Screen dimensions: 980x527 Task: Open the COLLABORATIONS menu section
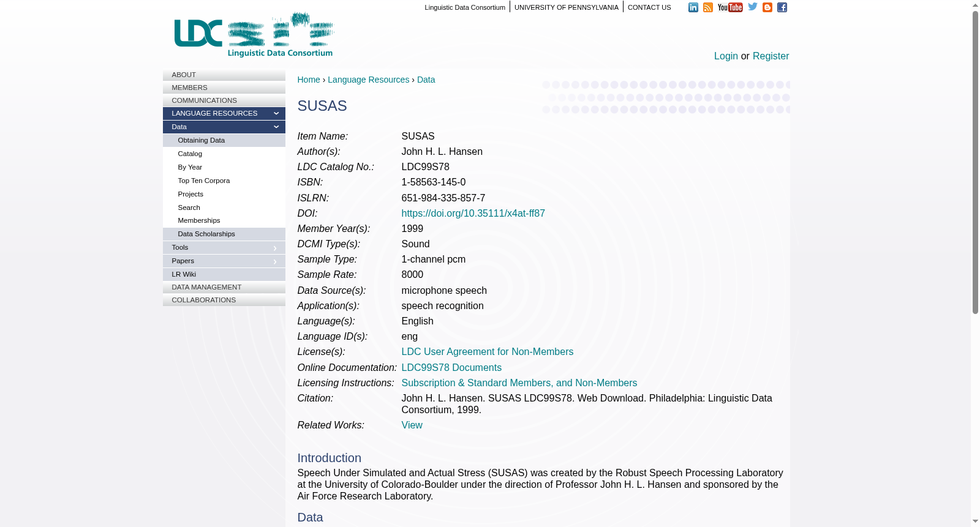coord(224,300)
